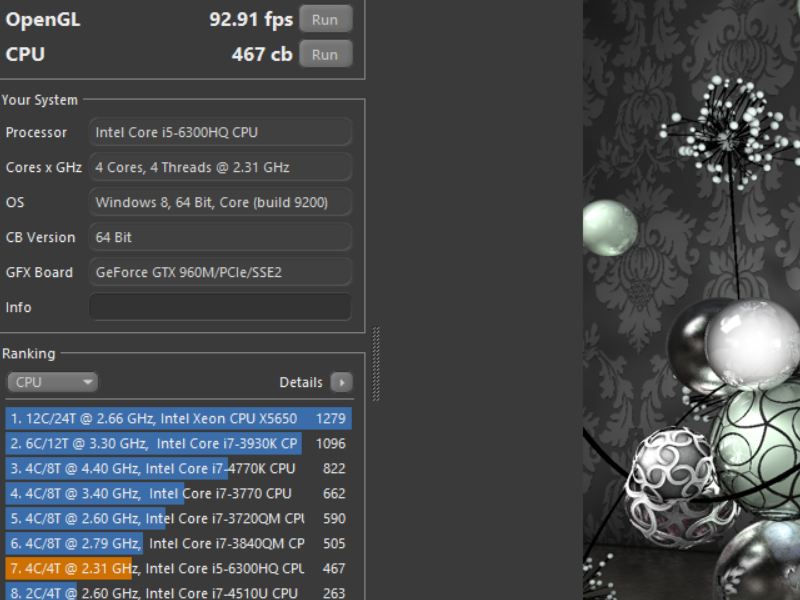Select the GFX Board GeForce GTX 960M field
800x600 pixels.
point(220,272)
